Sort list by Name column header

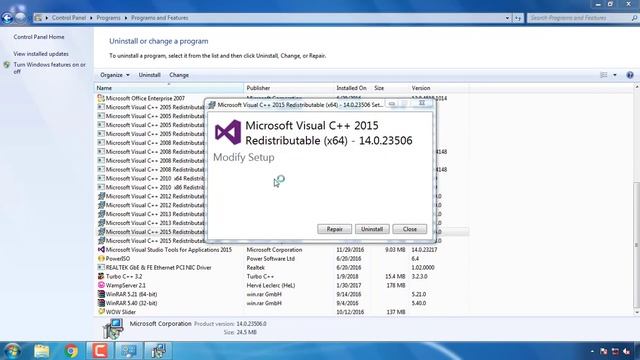[169, 88]
